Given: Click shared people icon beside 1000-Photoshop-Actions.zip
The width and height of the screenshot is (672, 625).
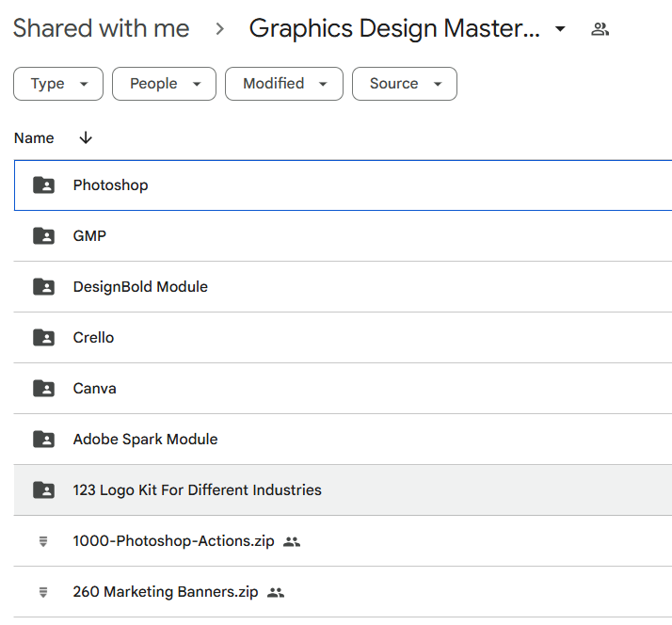Looking at the screenshot, I should 292,542.
